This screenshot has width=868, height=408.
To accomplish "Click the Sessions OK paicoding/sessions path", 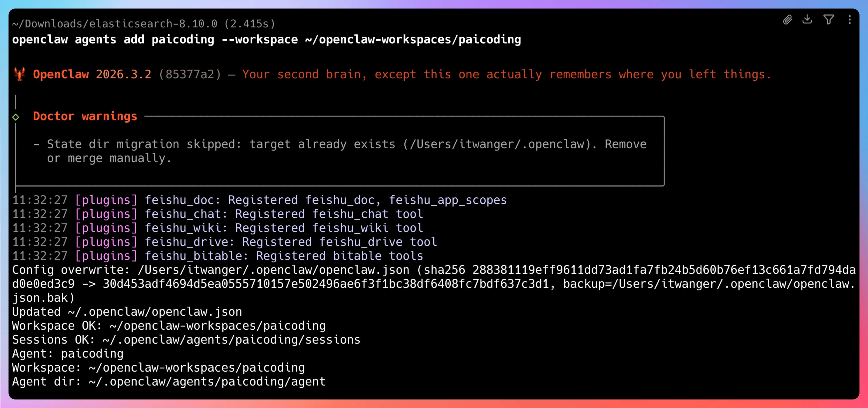I will click(x=231, y=340).
